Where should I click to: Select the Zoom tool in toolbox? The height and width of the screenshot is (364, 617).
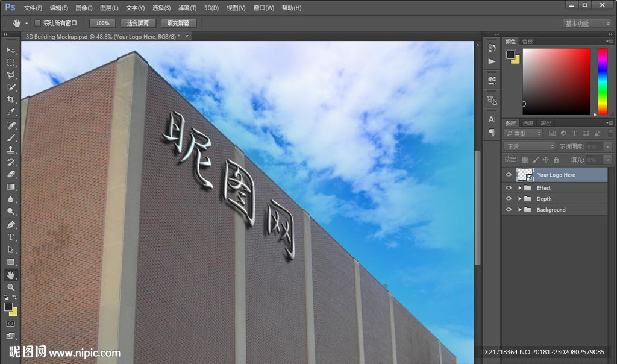pyautogui.click(x=11, y=287)
